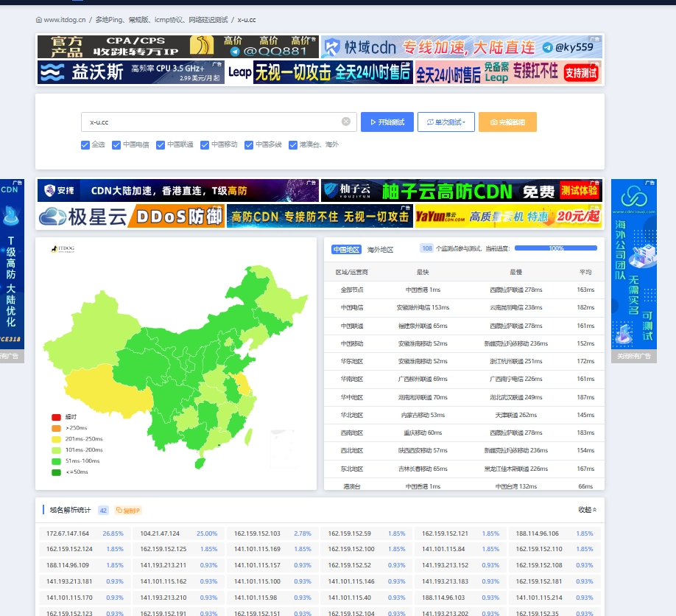
Task: Open the 快域cdn banner ad
Action: click(461, 46)
